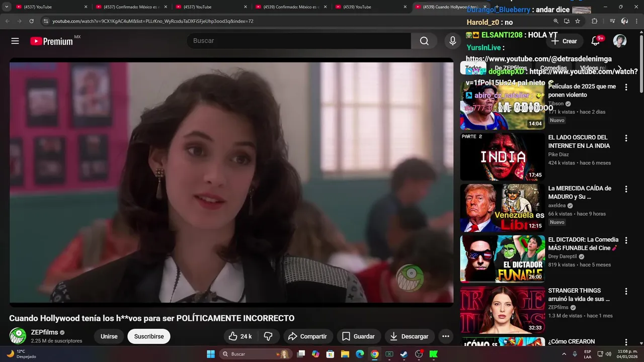Open ZEPfilms channel avatar below video
The height and width of the screenshot is (362, 644).
click(x=18, y=336)
